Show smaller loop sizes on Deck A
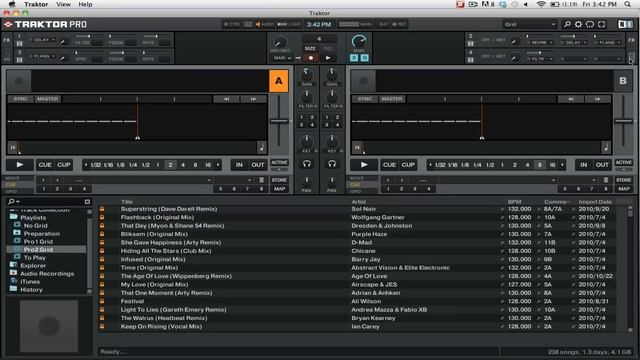Viewport: 640px width, 360px height. pyautogui.click(x=86, y=165)
